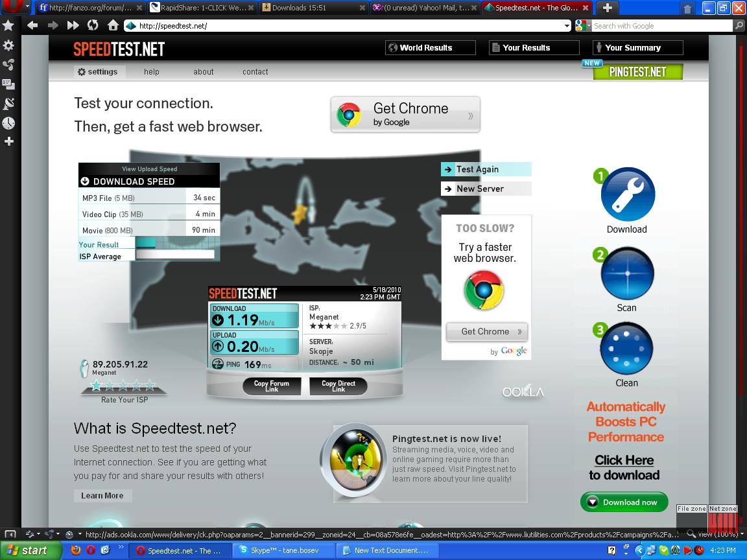Open the History clock panel in sidebar
747x560 pixels.
coord(8,123)
